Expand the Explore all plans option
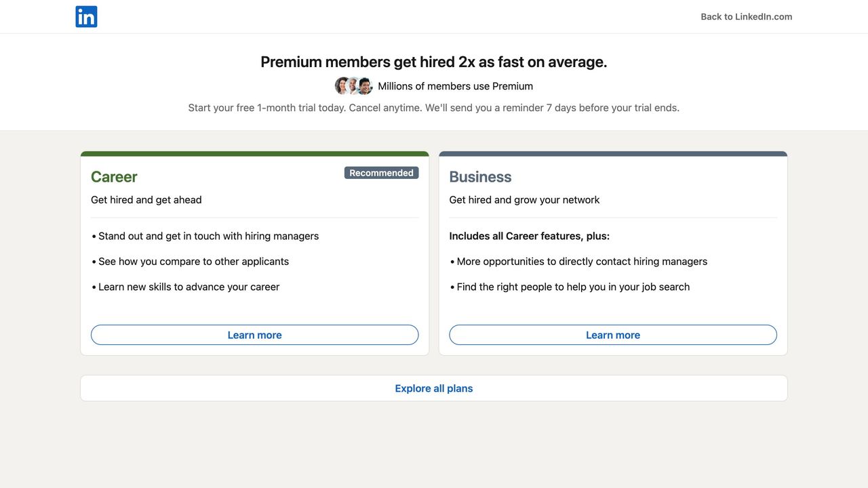This screenshot has width=868, height=488. pos(434,388)
